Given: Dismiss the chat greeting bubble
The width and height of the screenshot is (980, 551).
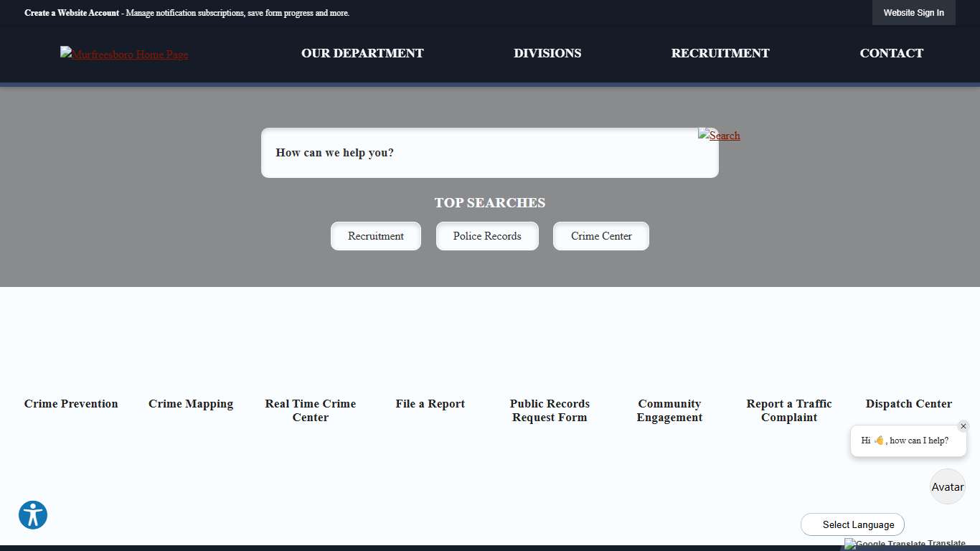Looking at the screenshot, I should click(963, 425).
